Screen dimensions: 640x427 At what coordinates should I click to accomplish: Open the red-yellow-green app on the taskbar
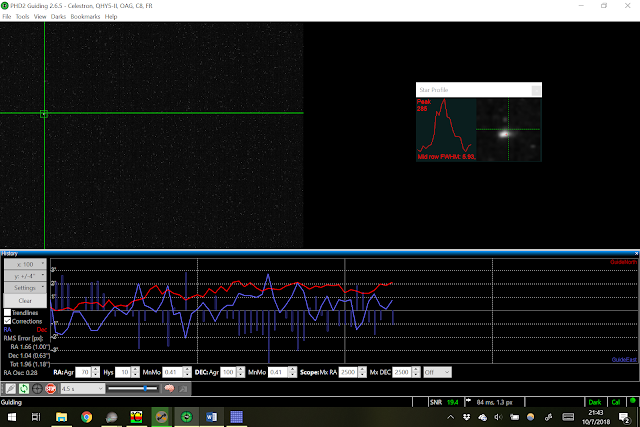(136, 417)
